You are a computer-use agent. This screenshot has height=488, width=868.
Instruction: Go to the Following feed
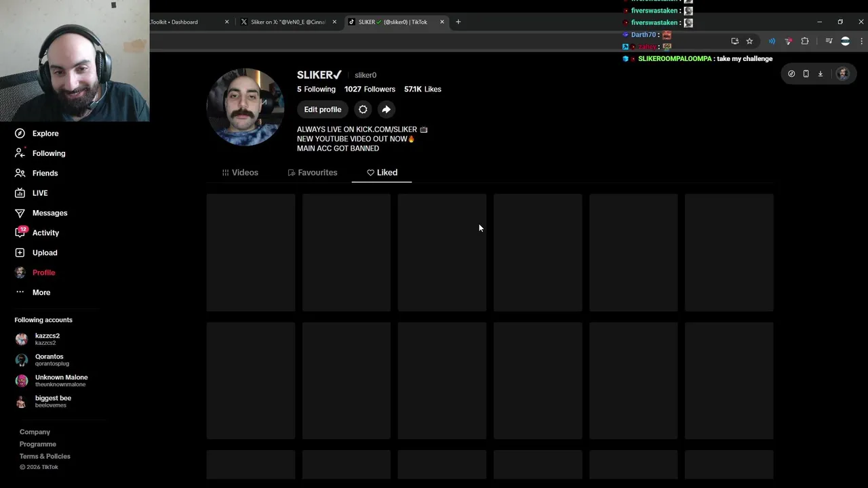tap(41, 153)
